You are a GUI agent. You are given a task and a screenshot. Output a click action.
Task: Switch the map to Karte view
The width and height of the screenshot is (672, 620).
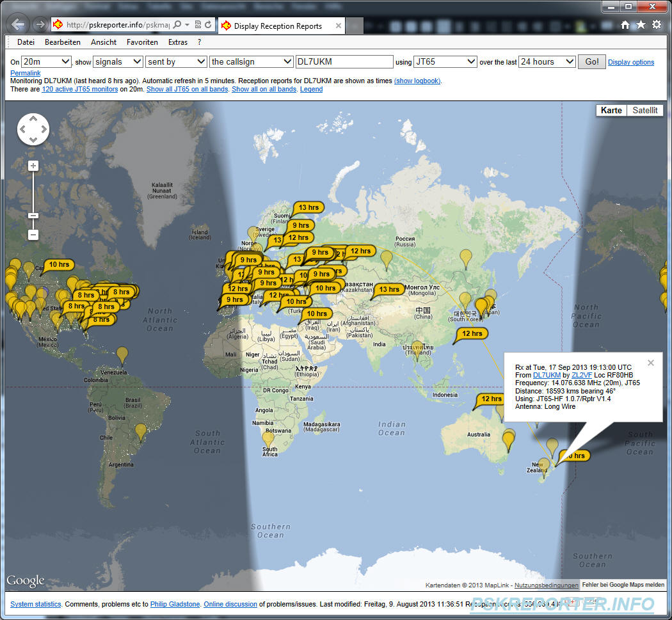tap(611, 110)
